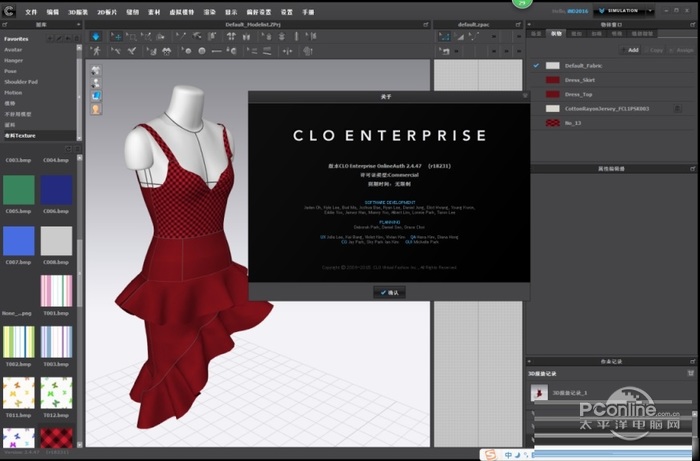700x461 pixels.
Task: Select the Dress_Skirt fabric entry
Action: pos(580,79)
